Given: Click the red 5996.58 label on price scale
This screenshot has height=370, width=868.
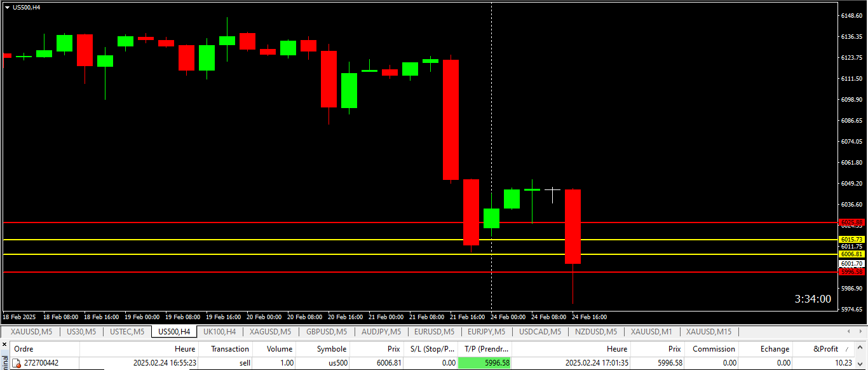Looking at the screenshot, I should click(851, 271).
